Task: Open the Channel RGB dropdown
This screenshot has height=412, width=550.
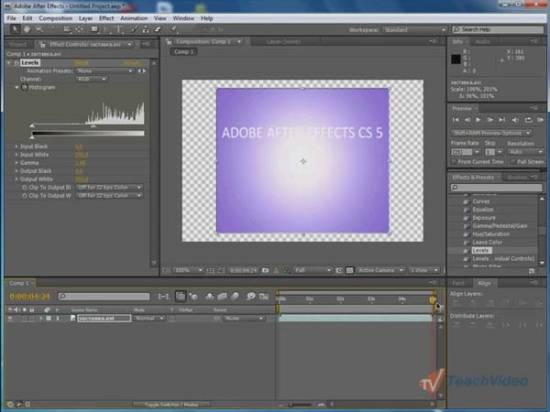Action: click(x=91, y=79)
